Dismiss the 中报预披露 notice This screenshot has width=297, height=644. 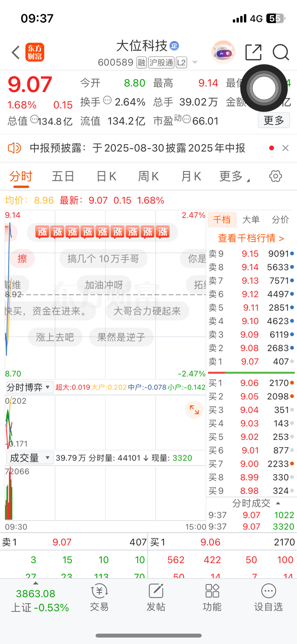(x=285, y=148)
